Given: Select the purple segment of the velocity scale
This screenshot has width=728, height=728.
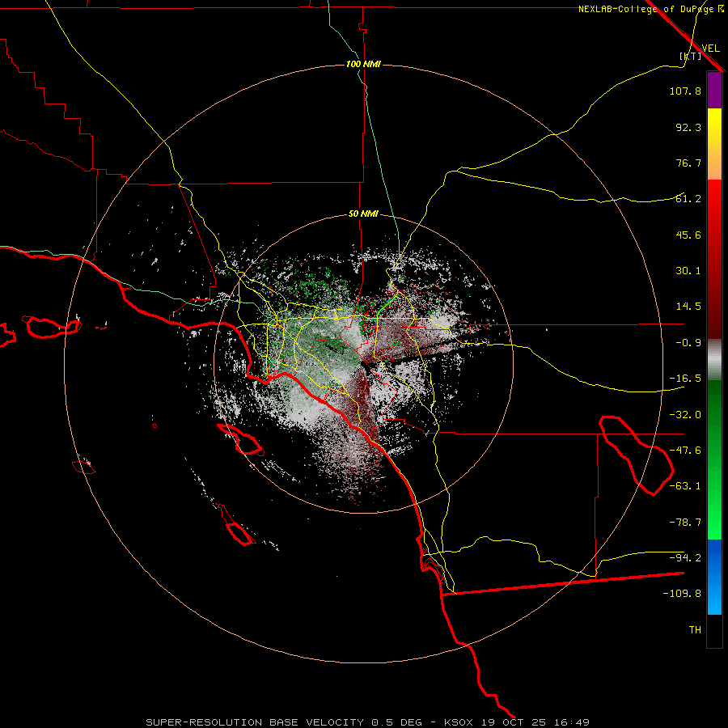Looking at the screenshot, I should (714, 90).
